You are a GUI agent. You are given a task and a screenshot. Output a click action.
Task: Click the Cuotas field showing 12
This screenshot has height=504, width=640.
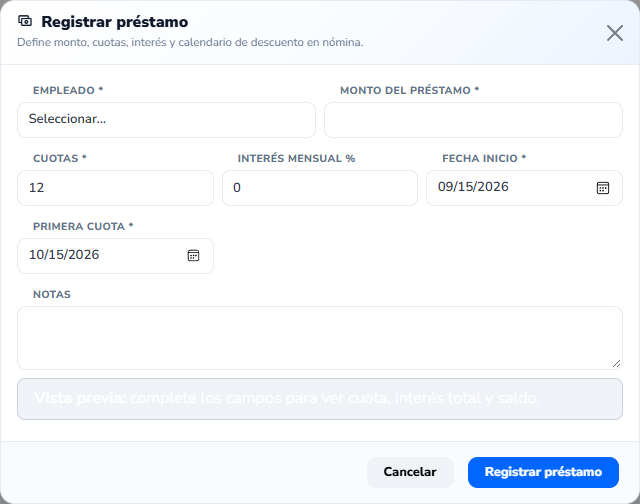tap(115, 188)
